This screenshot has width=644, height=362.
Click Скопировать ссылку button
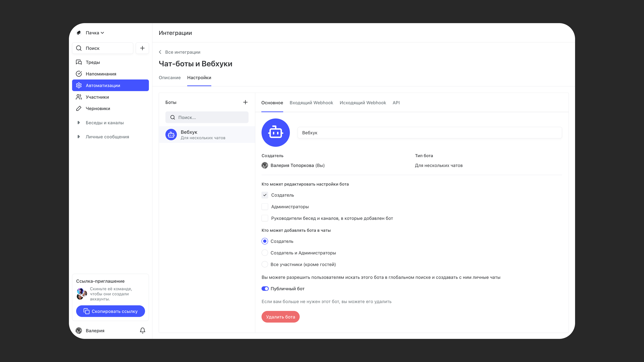pos(111,311)
